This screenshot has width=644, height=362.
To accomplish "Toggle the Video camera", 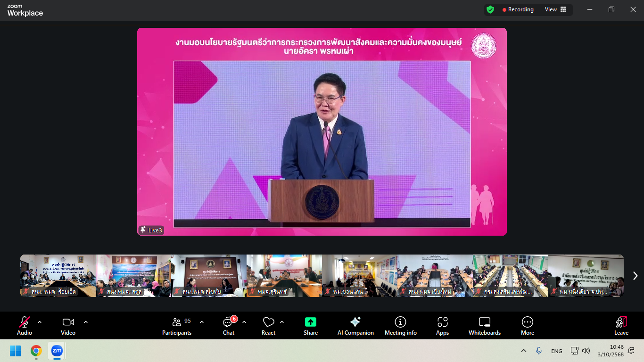I will point(68,325).
